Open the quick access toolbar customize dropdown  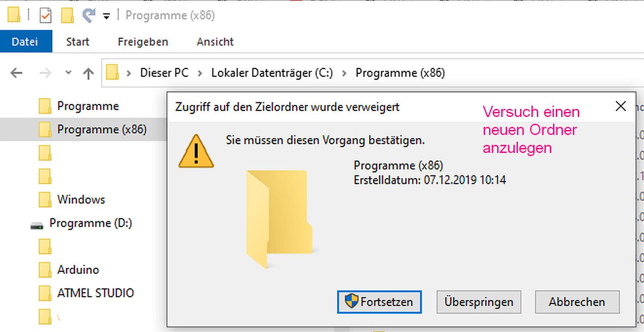pyautogui.click(x=106, y=17)
